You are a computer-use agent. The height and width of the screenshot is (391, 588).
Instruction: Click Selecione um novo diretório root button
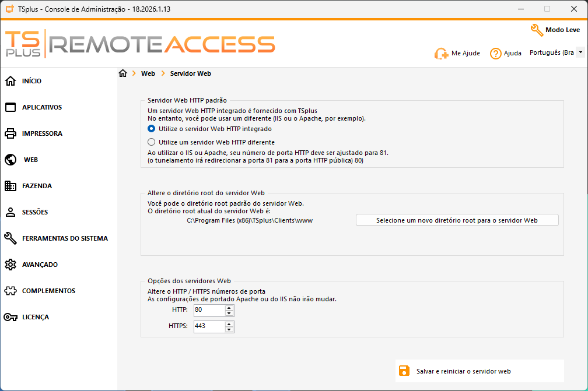457,220
